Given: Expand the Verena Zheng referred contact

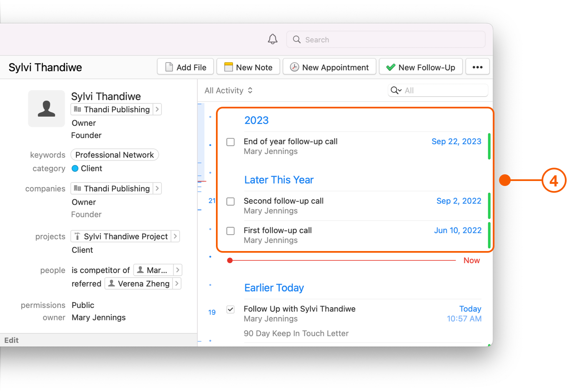Looking at the screenshot, I should tap(177, 283).
